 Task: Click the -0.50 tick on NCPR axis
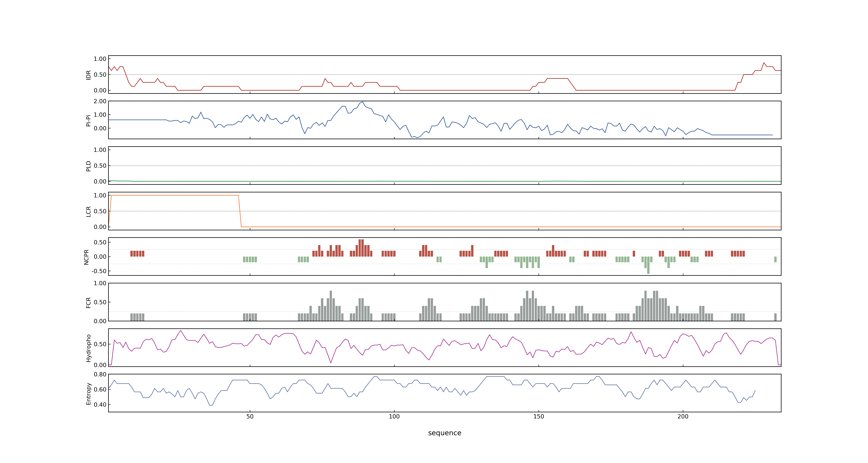[99, 271]
